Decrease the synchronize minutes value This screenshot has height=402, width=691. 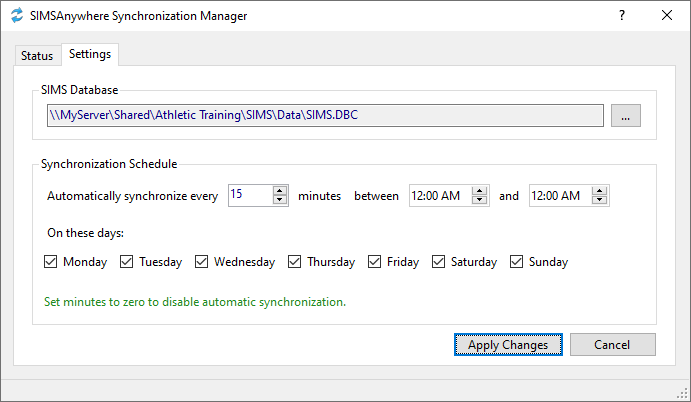(x=280, y=200)
